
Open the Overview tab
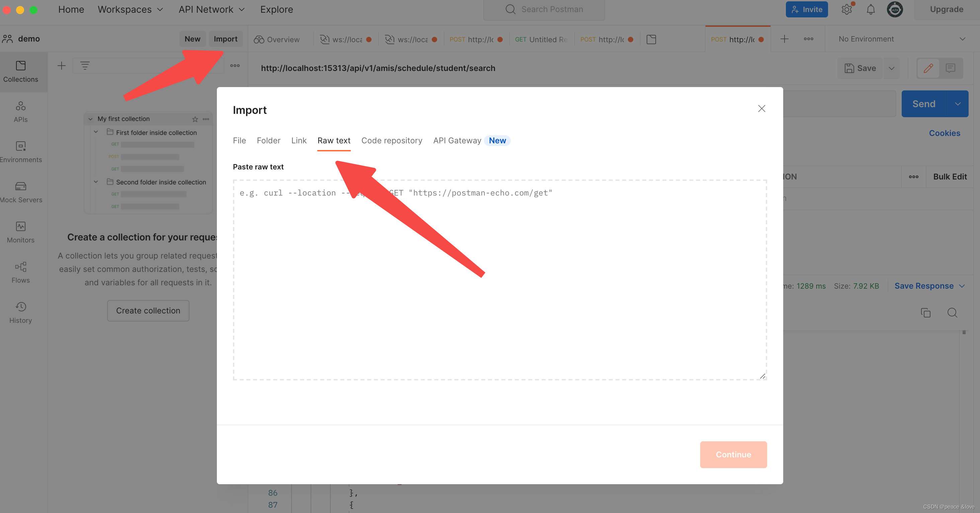pyautogui.click(x=277, y=39)
